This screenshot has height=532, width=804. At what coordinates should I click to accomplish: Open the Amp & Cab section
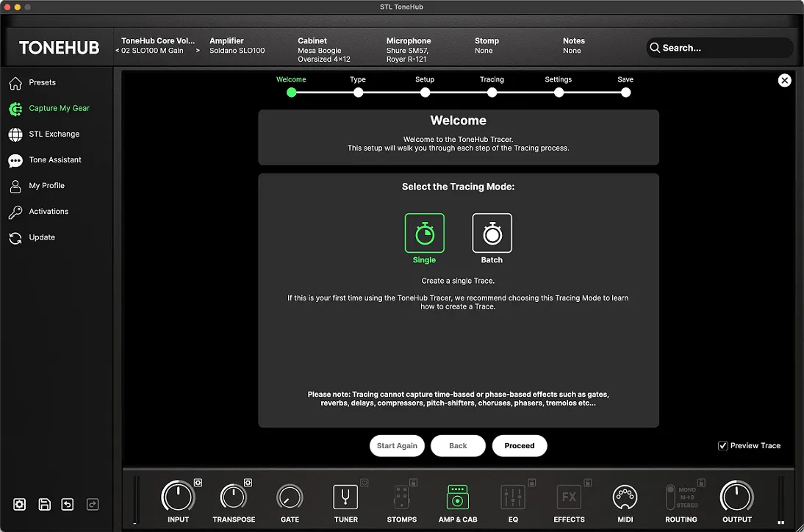click(x=457, y=497)
